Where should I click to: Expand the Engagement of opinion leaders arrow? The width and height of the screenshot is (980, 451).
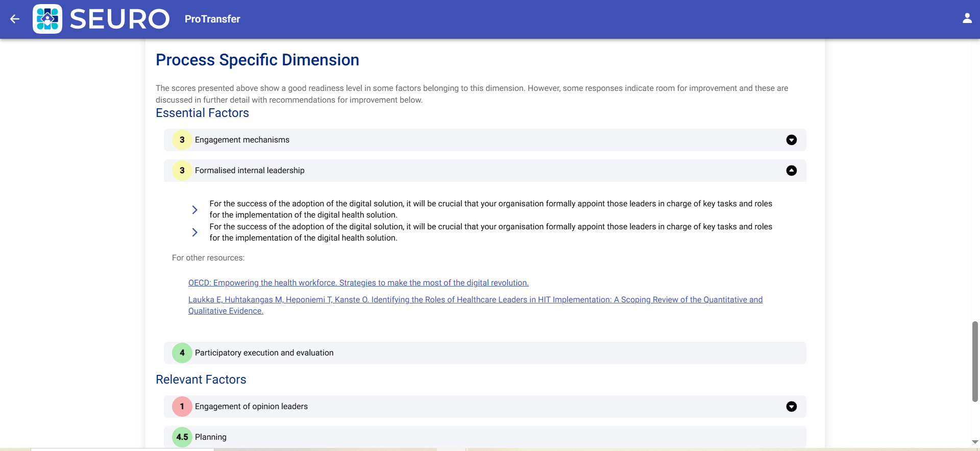tap(791, 407)
